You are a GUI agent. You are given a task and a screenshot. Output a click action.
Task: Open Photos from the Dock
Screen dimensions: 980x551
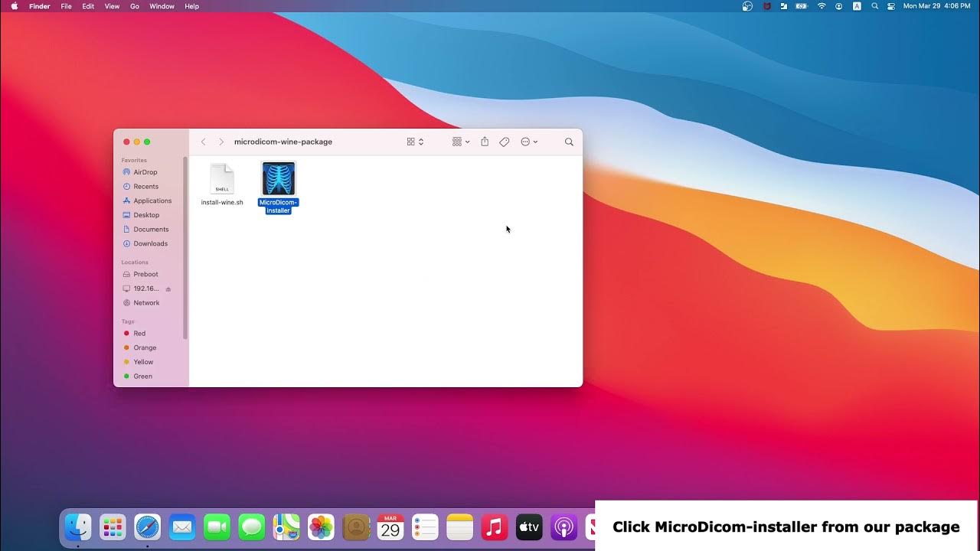coord(321,527)
